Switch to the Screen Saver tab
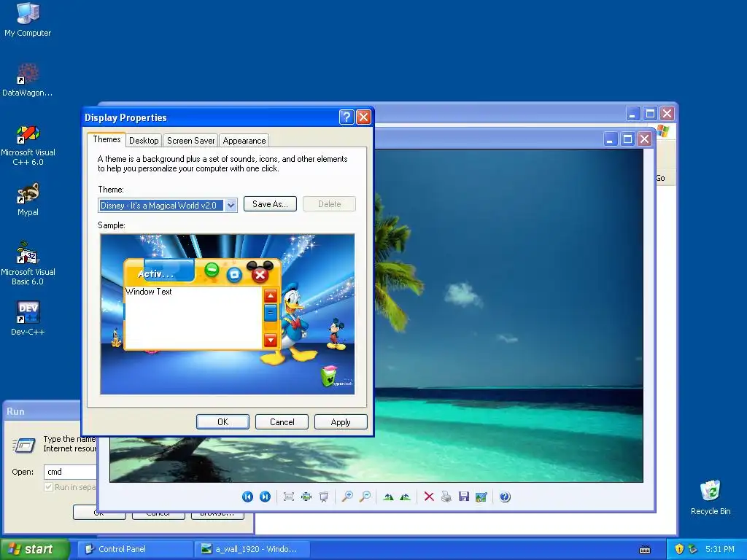This screenshot has width=747, height=560. coord(190,141)
